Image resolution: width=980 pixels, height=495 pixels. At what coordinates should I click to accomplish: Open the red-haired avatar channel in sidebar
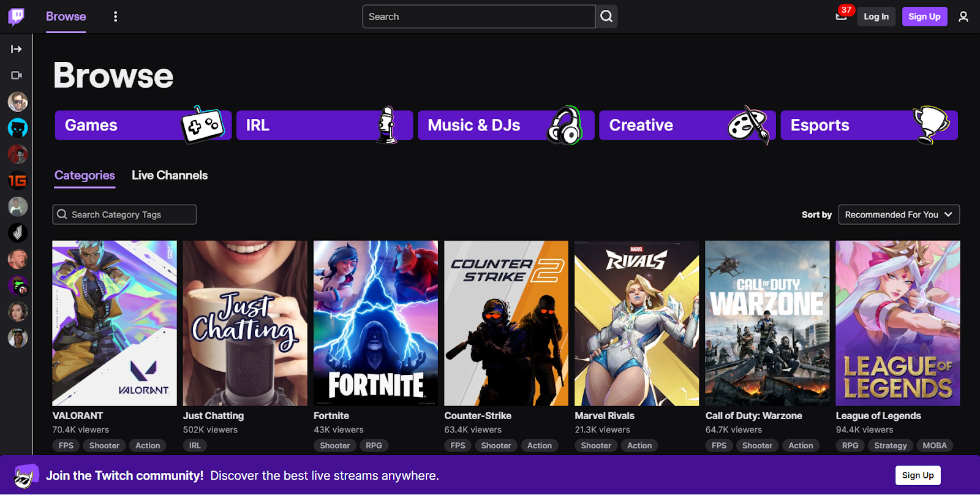coord(18,154)
